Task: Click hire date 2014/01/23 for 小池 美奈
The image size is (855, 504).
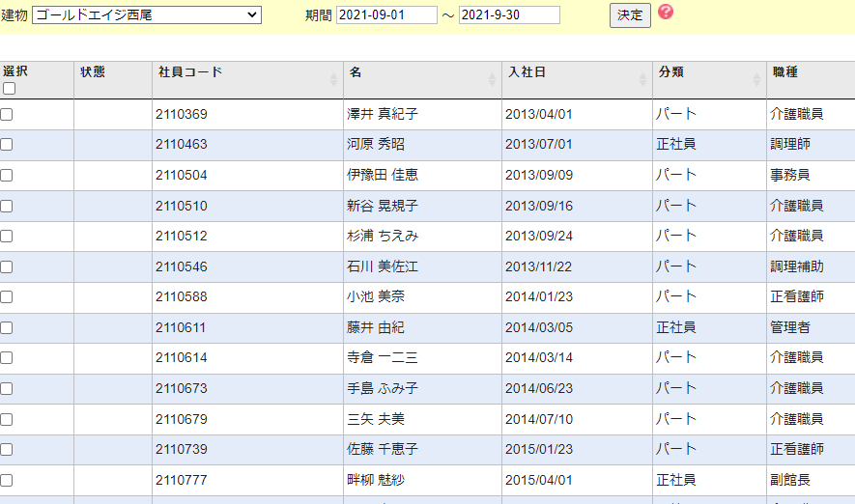Action: [x=538, y=297]
